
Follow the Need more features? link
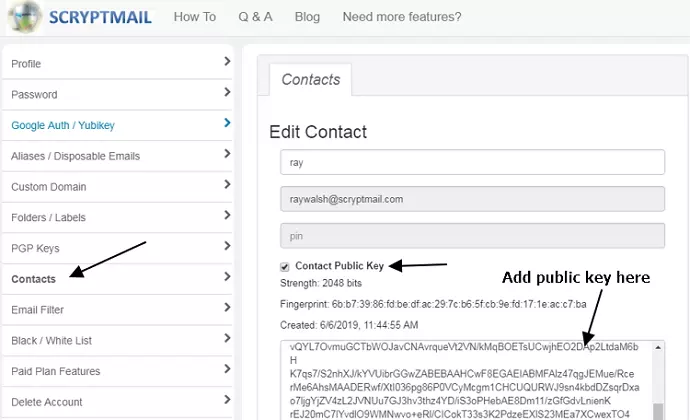tap(402, 17)
